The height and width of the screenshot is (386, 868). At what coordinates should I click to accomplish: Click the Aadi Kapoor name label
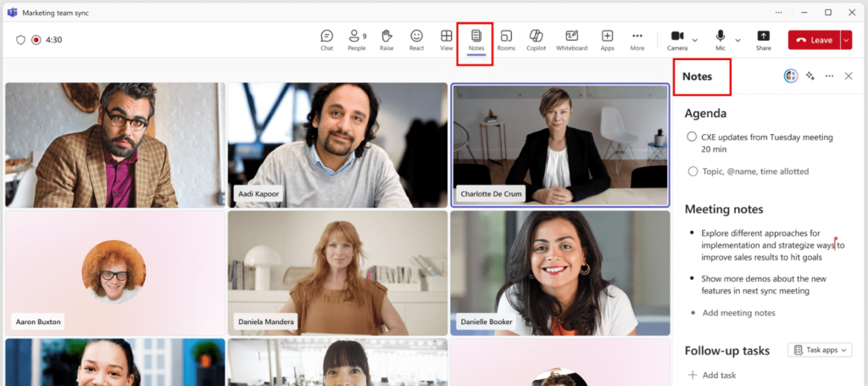pyautogui.click(x=259, y=193)
